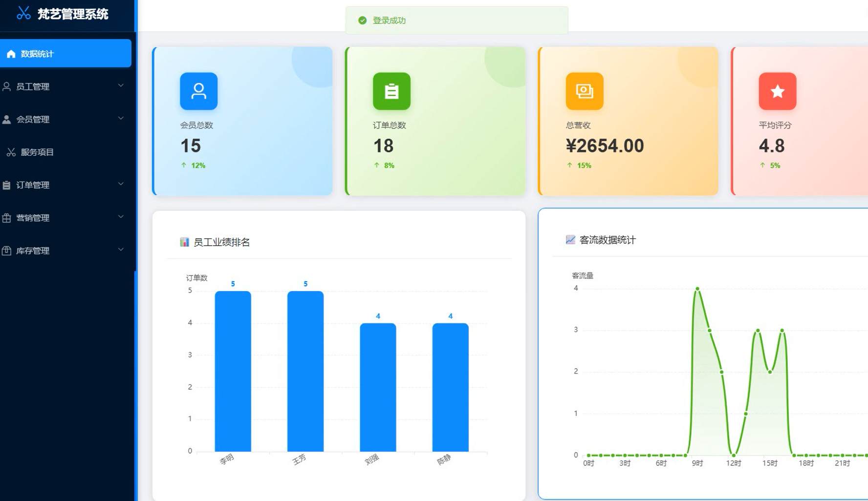Click the person outline icon for 员工管理

tap(7, 86)
